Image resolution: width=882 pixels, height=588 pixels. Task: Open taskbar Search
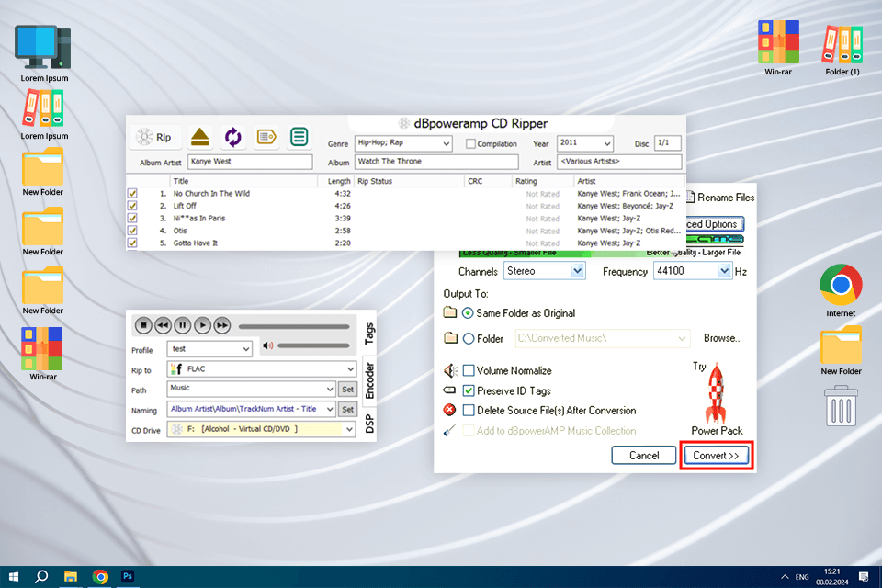41,577
